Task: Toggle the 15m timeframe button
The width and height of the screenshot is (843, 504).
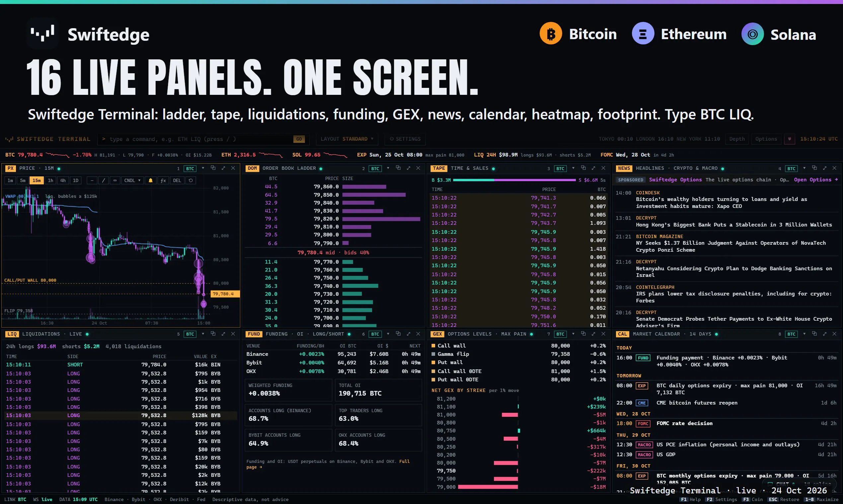Action: click(x=37, y=180)
